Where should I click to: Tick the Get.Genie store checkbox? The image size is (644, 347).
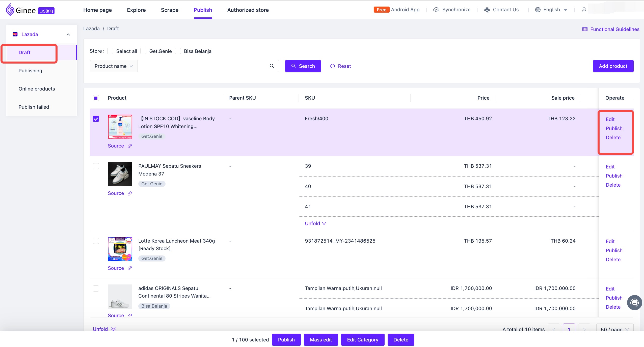click(143, 51)
